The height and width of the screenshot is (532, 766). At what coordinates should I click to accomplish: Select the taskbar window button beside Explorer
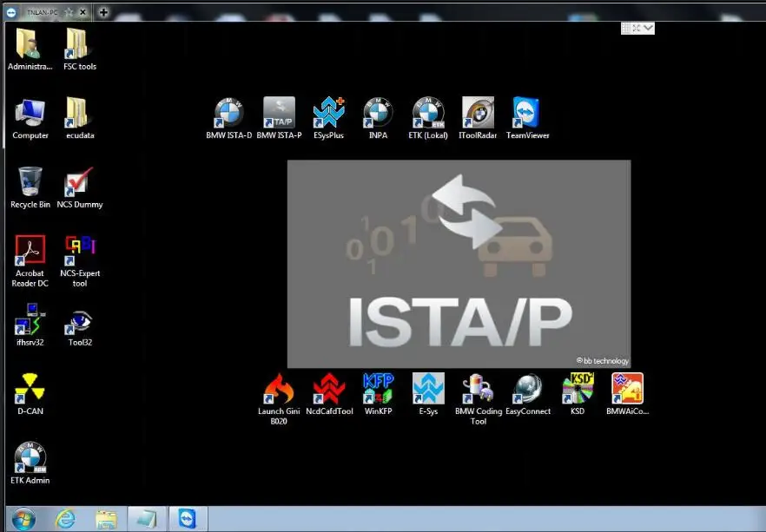click(147, 518)
